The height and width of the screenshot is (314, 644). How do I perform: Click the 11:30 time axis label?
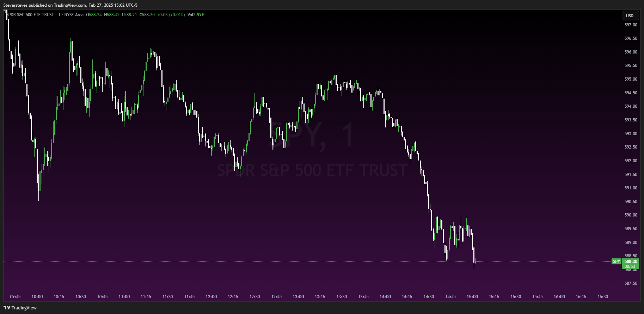click(168, 297)
